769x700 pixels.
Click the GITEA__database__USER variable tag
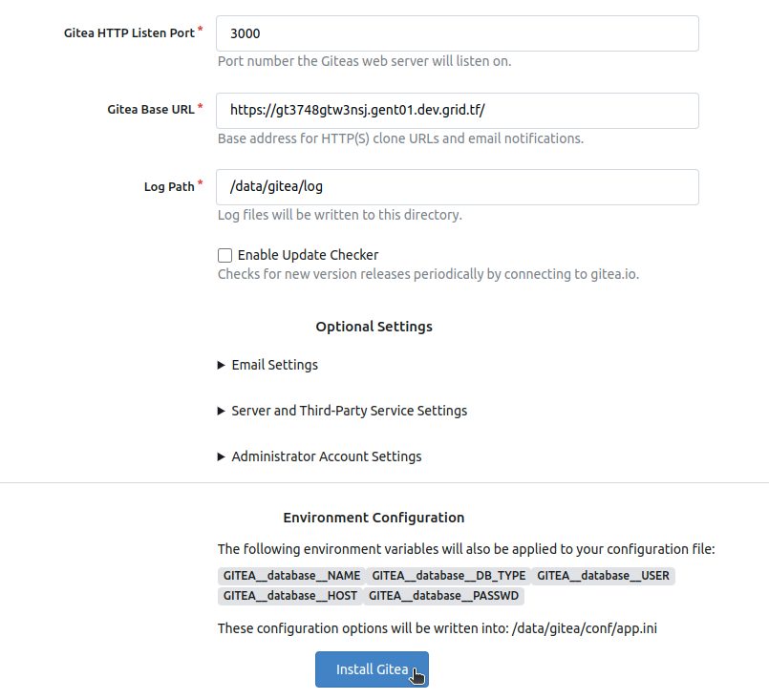(x=603, y=576)
